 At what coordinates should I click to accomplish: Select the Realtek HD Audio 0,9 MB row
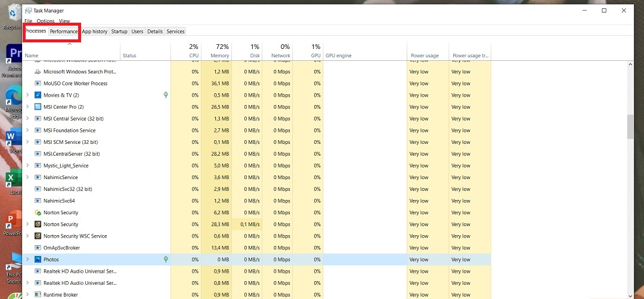[256, 272]
